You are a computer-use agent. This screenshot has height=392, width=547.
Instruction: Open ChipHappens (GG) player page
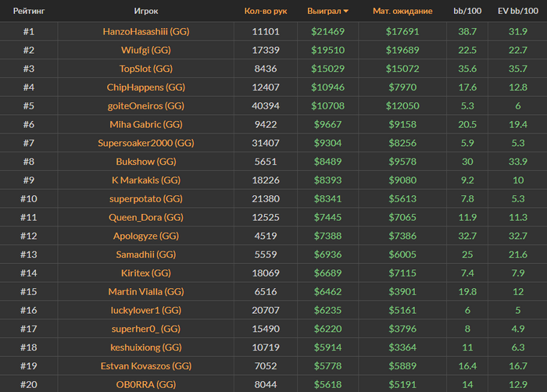(146, 87)
